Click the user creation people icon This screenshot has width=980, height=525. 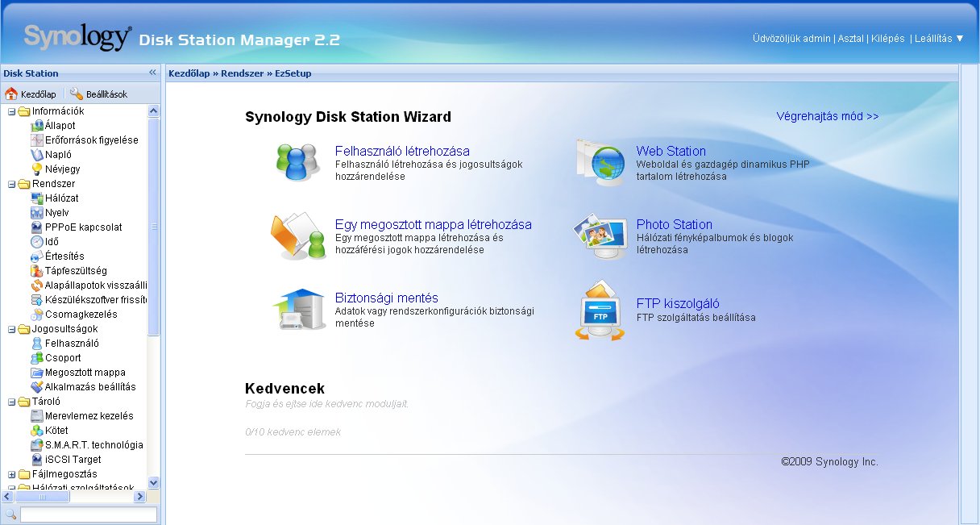(x=299, y=162)
